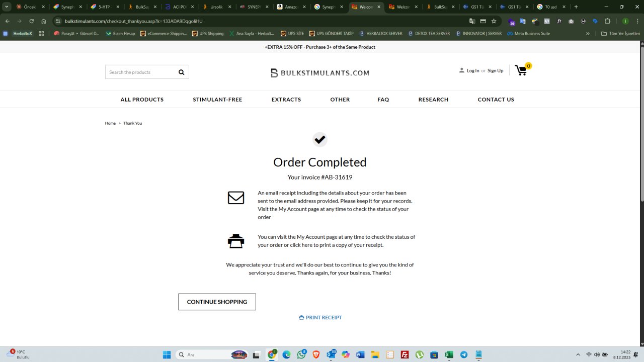
Task: Click the Print Receipt link
Action: (x=324, y=317)
